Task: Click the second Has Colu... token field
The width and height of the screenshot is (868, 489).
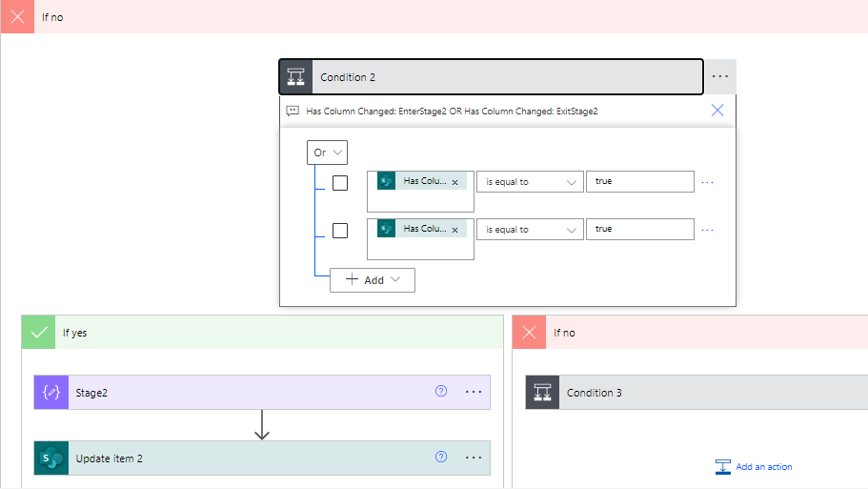Action: pos(421,239)
